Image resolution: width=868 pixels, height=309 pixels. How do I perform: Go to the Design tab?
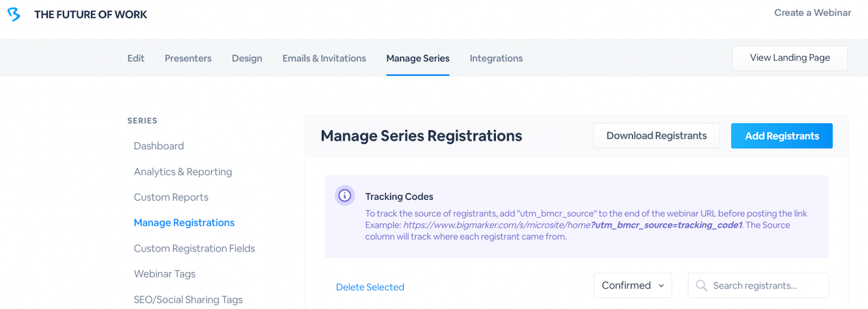[247, 58]
